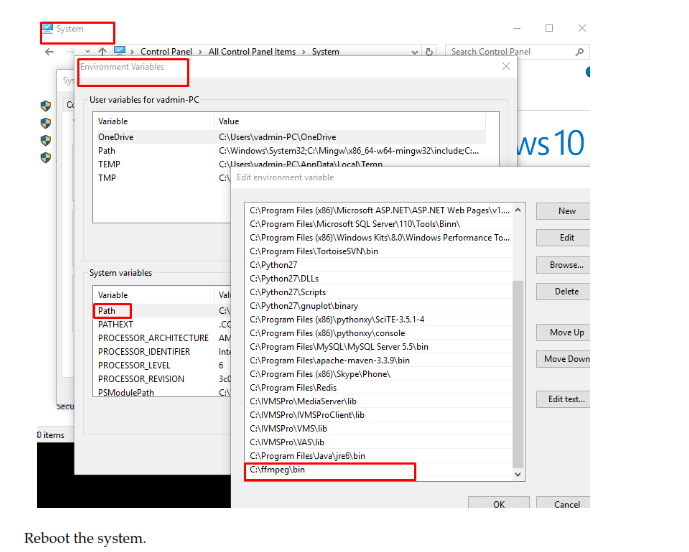Select TortoiseSVN\bin path entry
This screenshot has height=552, width=689.
[x=379, y=251]
